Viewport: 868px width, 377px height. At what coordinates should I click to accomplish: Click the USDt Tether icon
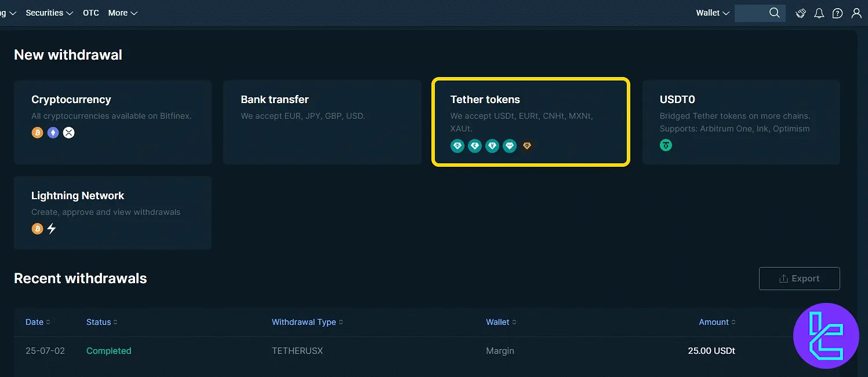pyautogui.click(x=457, y=146)
